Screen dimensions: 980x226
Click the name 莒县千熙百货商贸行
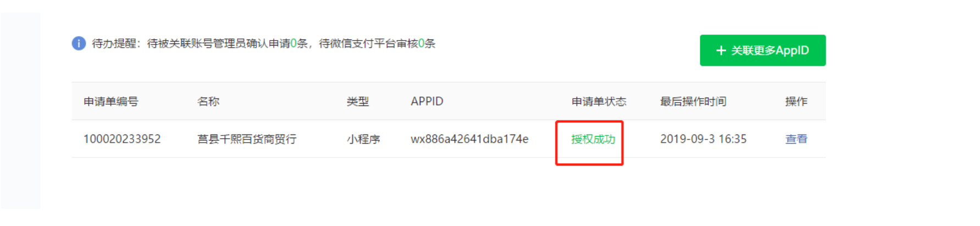(247, 139)
